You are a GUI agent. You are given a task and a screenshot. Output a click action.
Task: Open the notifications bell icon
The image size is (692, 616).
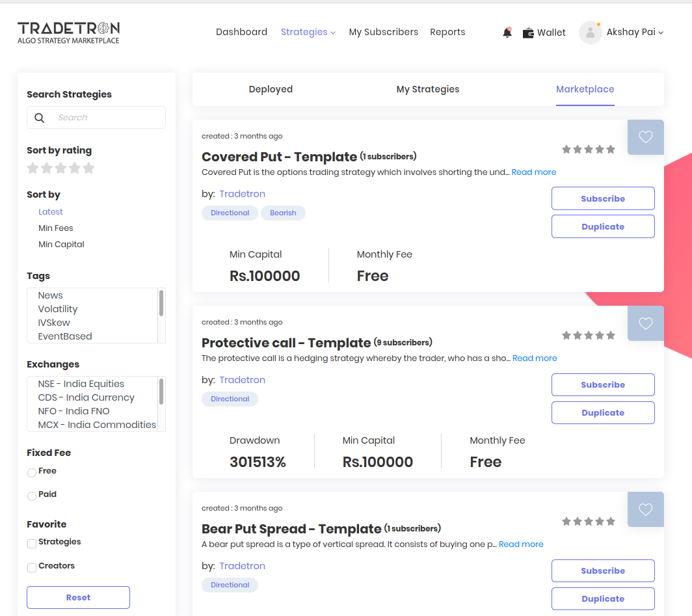pos(507,32)
